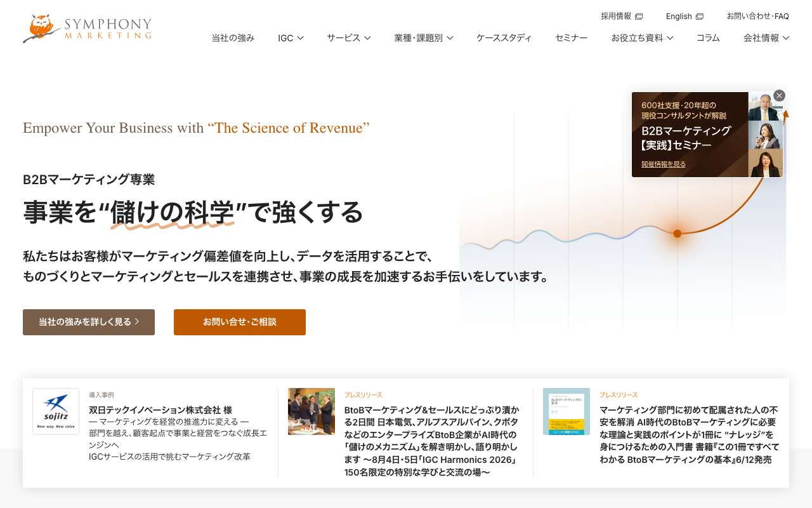Expand the サービス dropdown chevron

(367, 38)
